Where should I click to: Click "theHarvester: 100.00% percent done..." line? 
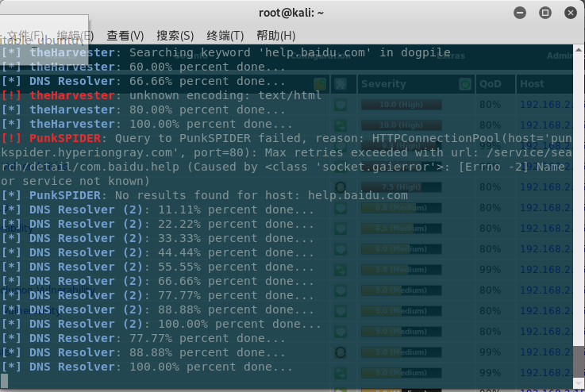147,125
